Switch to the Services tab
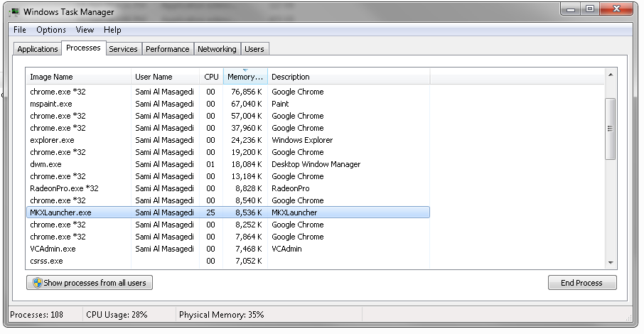 click(x=123, y=49)
